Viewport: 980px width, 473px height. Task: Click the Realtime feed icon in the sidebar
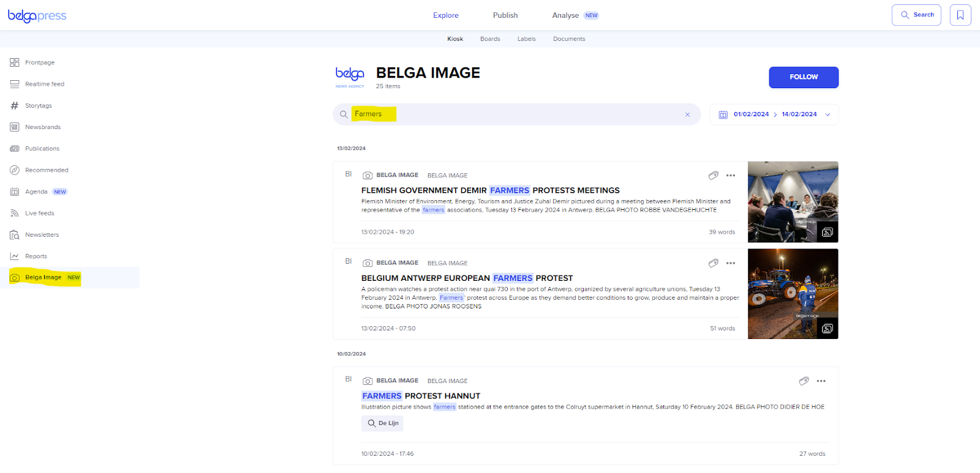(x=15, y=84)
